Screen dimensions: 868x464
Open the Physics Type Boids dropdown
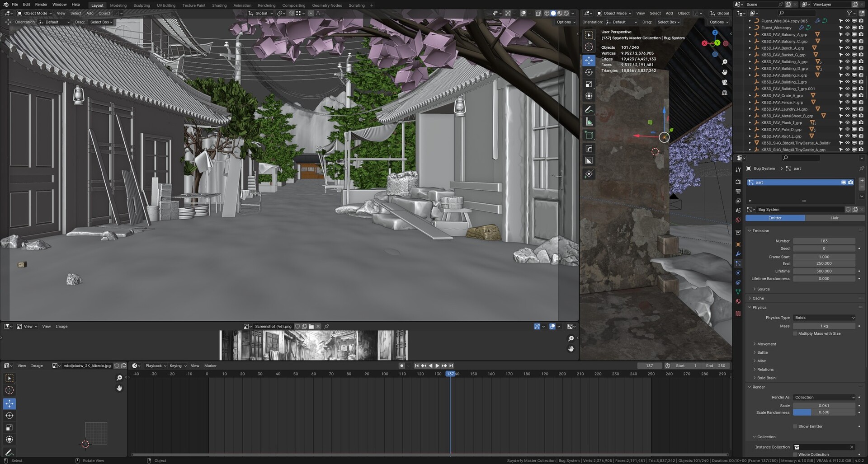824,318
